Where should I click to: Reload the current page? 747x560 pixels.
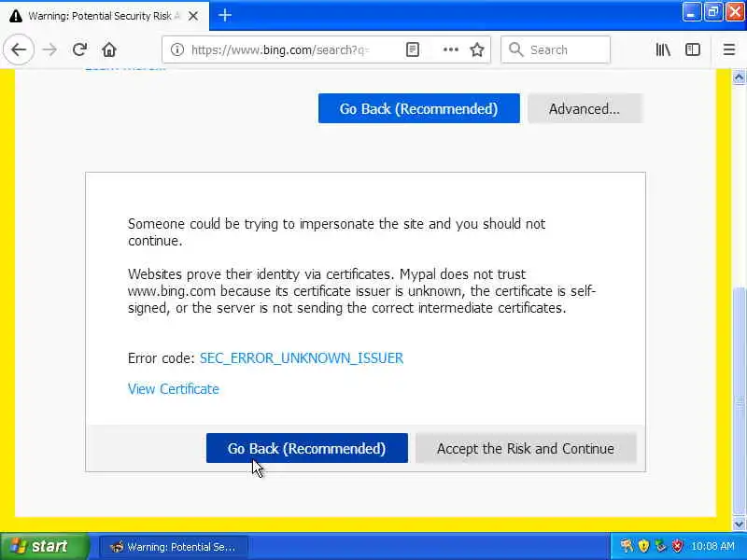pos(79,49)
